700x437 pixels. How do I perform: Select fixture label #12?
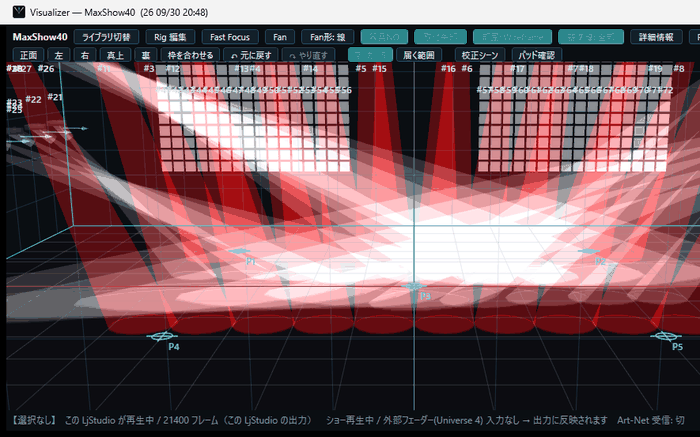[173, 69]
